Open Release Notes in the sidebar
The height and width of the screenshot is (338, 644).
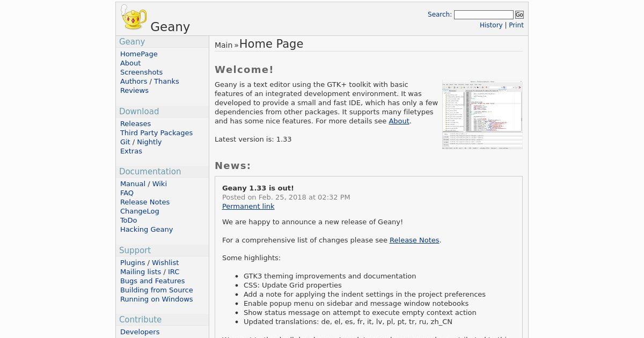tap(145, 202)
